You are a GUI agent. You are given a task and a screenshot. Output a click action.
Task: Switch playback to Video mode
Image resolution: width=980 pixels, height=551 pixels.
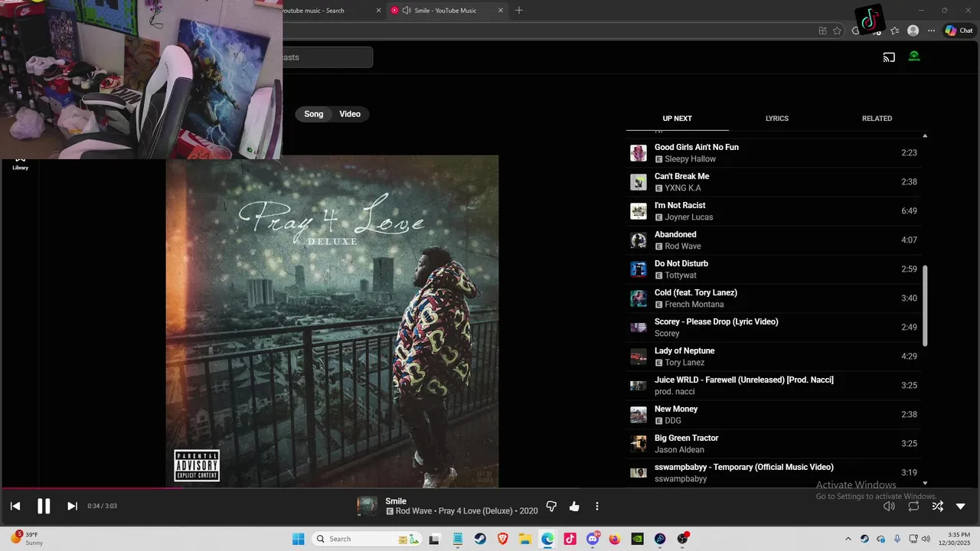point(350,114)
